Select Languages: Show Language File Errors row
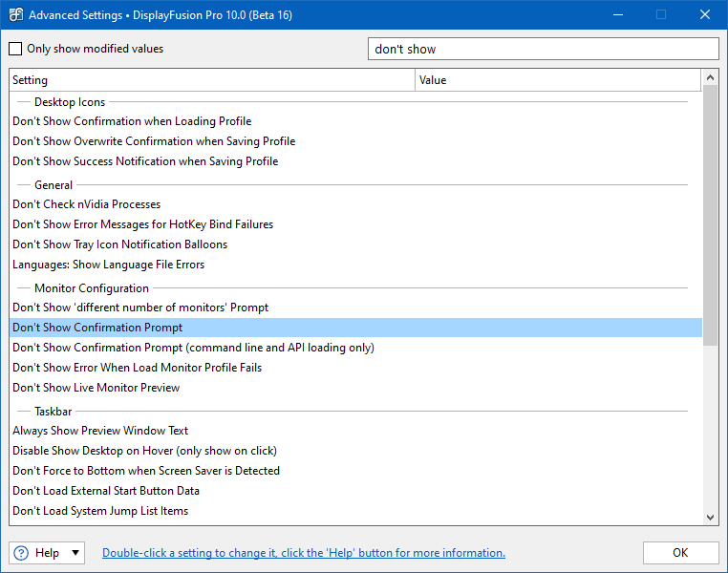This screenshot has width=728, height=573. pyautogui.click(x=355, y=264)
